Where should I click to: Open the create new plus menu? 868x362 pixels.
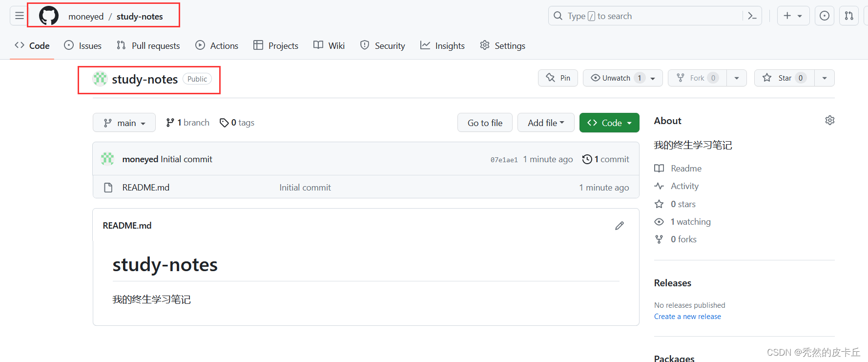[793, 16]
